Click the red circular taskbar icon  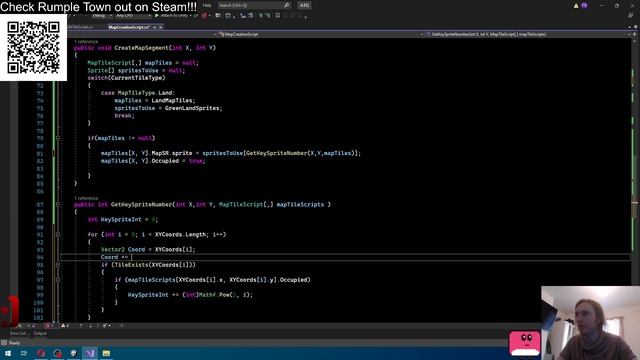(x=41, y=353)
